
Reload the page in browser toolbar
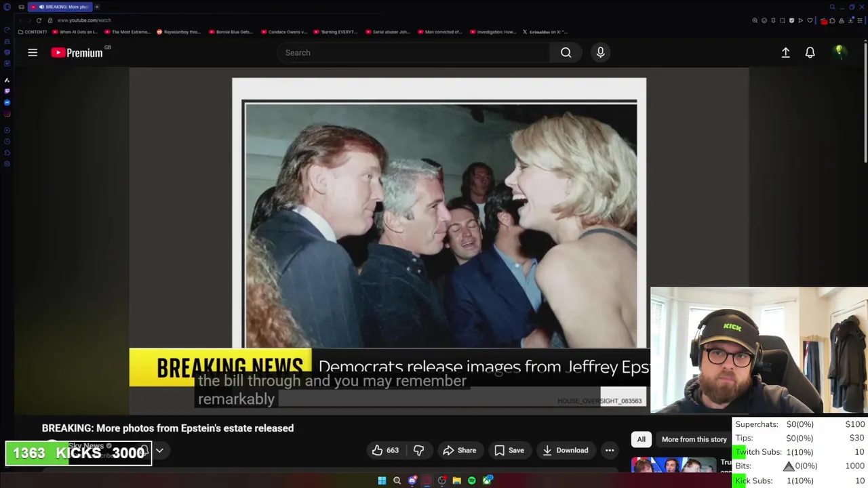point(39,20)
